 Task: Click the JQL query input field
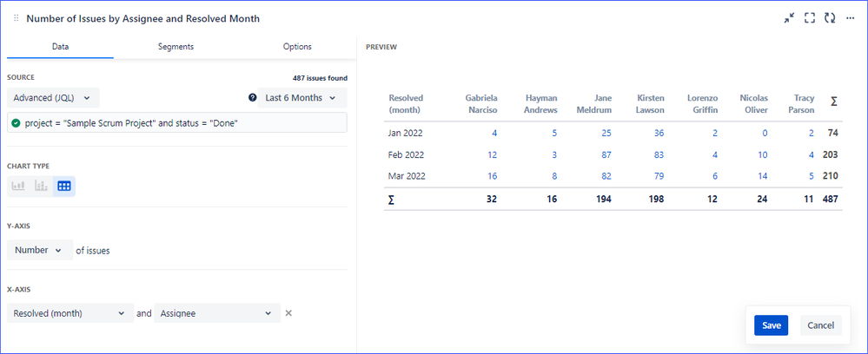pos(177,123)
